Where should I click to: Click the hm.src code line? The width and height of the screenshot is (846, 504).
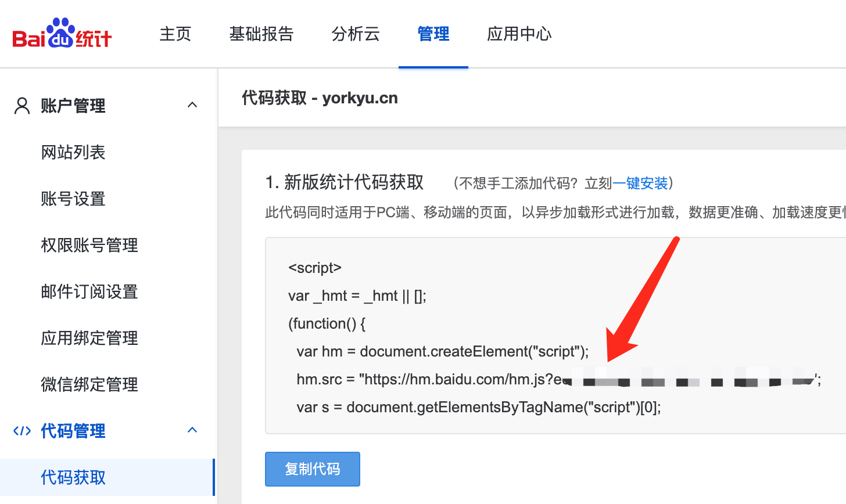point(559,379)
